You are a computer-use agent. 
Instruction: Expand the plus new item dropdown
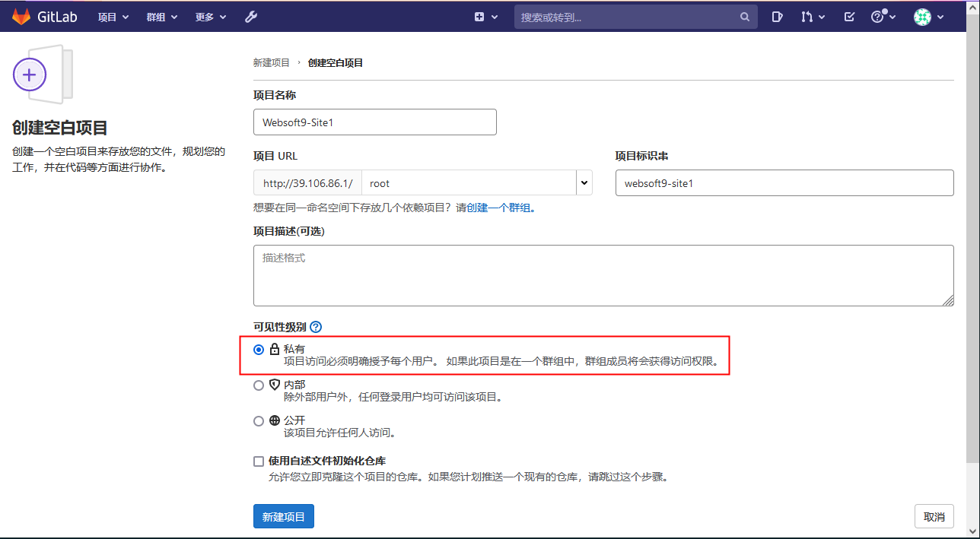coord(486,17)
